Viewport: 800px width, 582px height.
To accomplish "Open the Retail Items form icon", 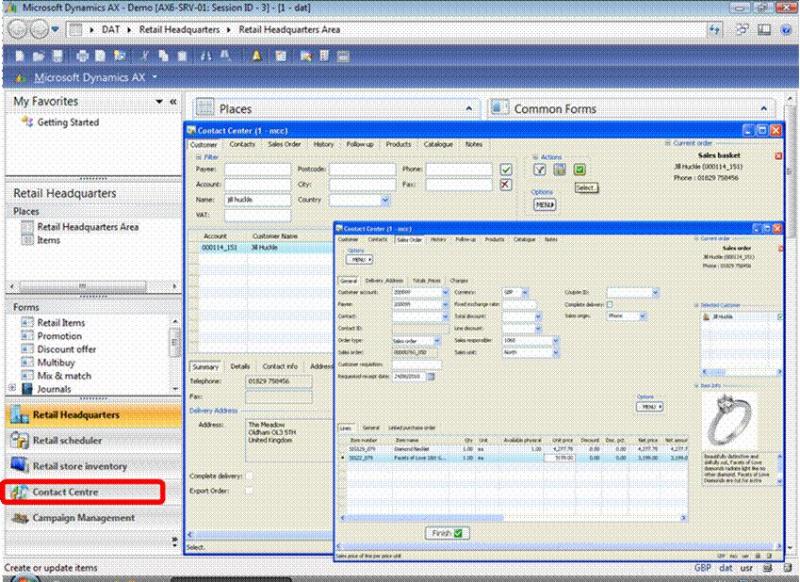I will coord(27,322).
